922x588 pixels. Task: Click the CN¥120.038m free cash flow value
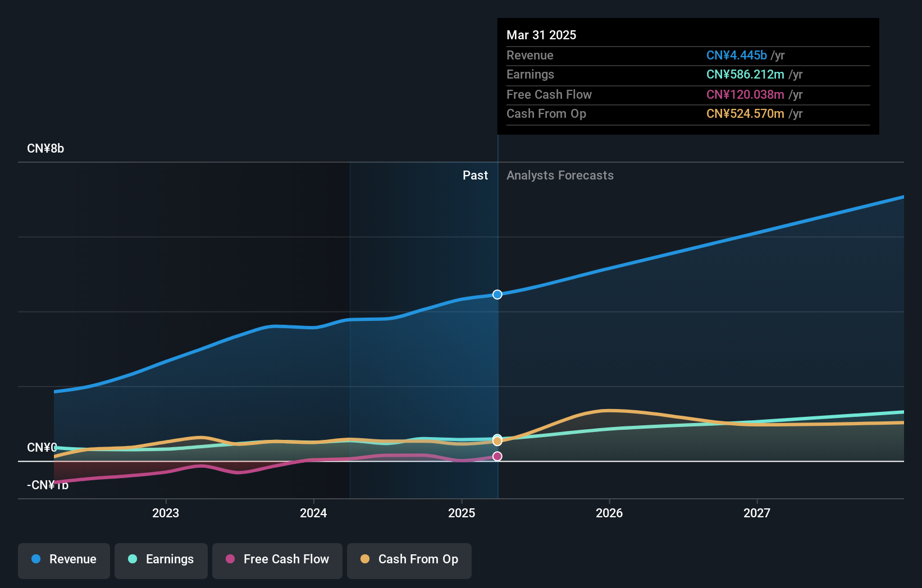point(745,95)
